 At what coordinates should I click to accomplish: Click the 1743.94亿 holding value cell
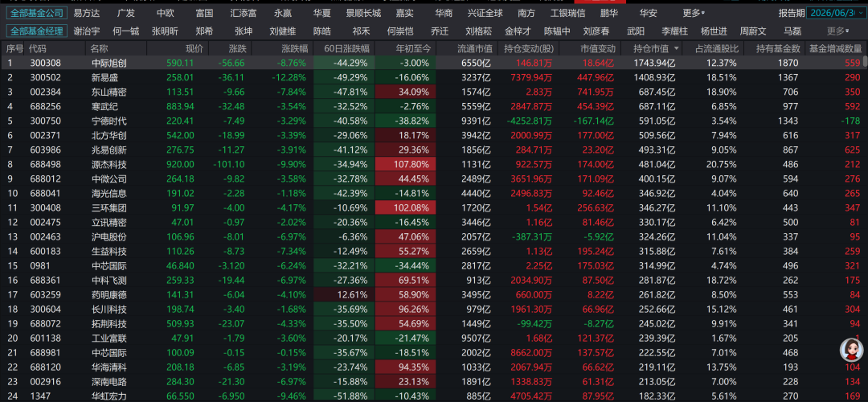tap(656, 64)
